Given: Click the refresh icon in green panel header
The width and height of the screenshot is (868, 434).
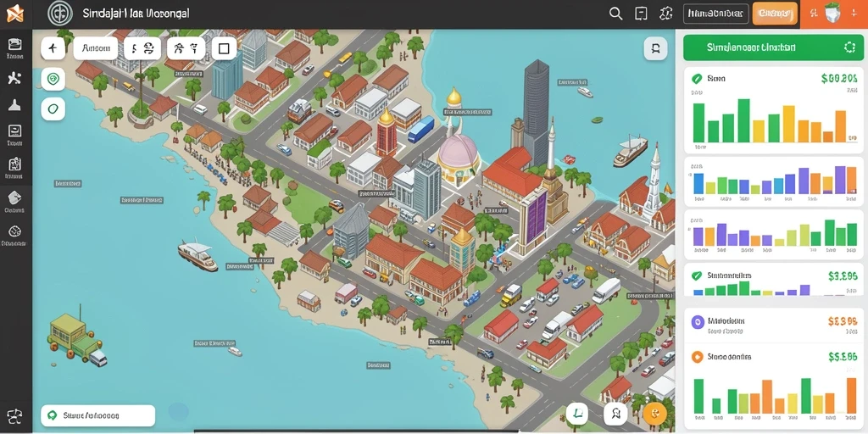Looking at the screenshot, I should [x=849, y=47].
